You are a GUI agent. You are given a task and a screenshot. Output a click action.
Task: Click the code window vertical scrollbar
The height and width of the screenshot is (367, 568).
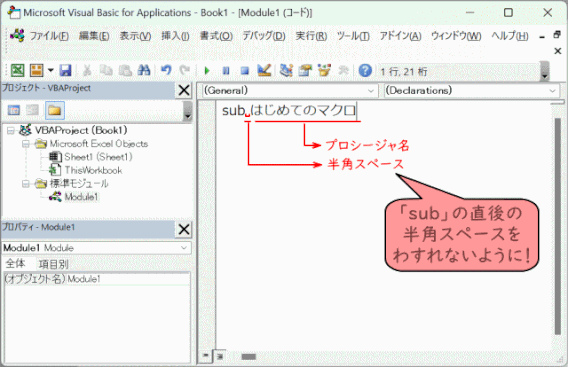pos(557,226)
